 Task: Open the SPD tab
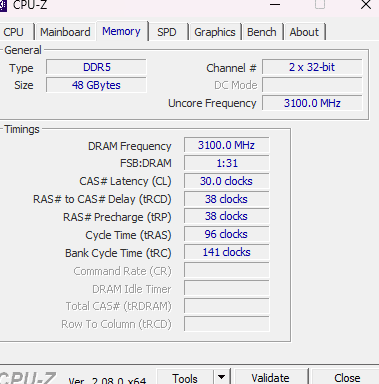click(167, 32)
